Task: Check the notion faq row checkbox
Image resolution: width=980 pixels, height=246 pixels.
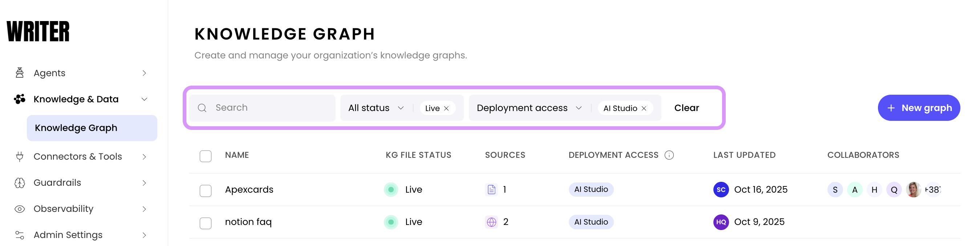Action: tap(206, 223)
